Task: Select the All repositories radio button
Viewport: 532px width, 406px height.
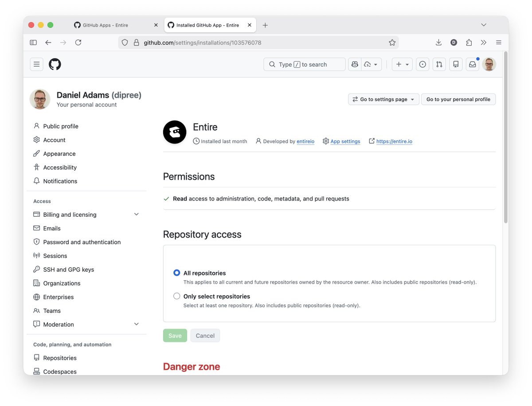Action: point(177,273)
